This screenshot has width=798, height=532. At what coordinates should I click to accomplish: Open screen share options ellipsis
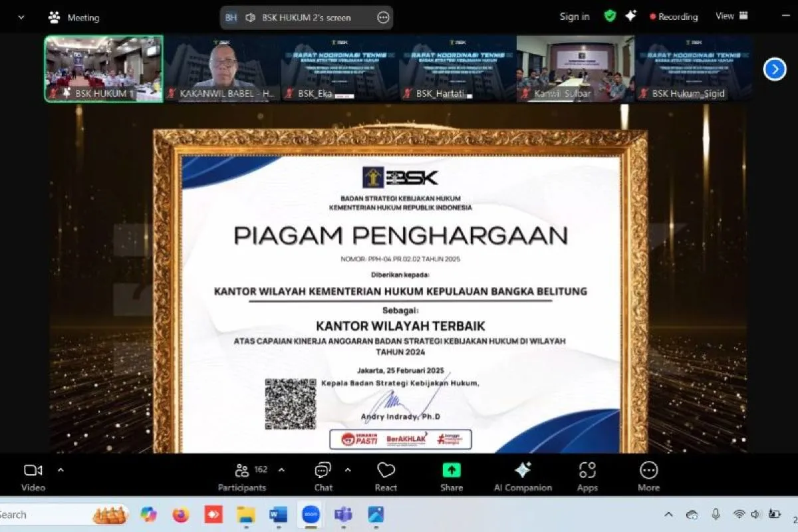pos(383,18)
